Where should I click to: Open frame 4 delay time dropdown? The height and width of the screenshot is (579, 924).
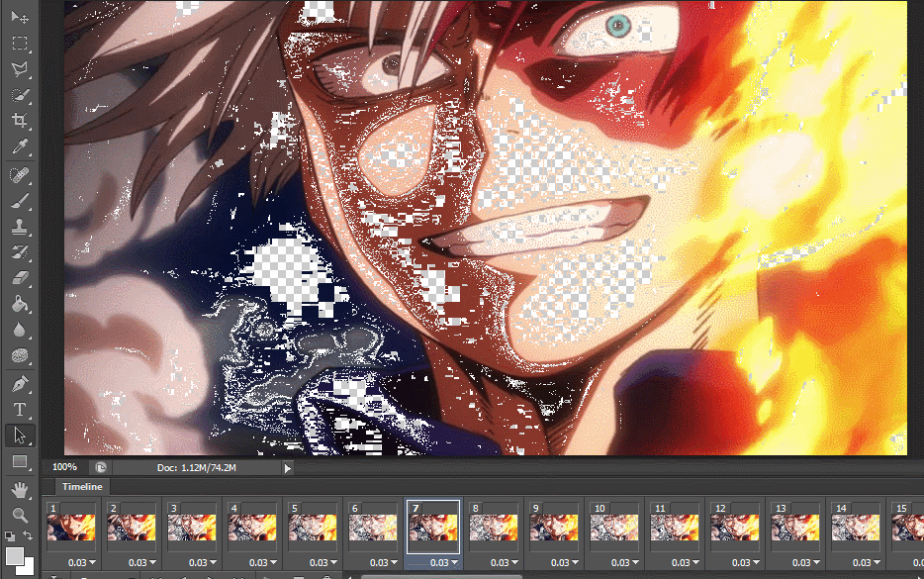(x=263, y=562)
